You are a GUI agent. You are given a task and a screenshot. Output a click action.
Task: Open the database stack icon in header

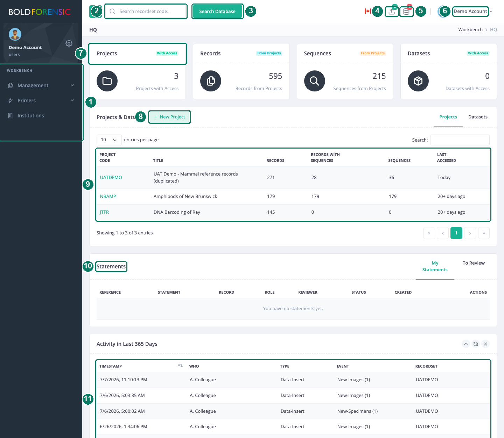pyautogui.click(x=406, y=12)
